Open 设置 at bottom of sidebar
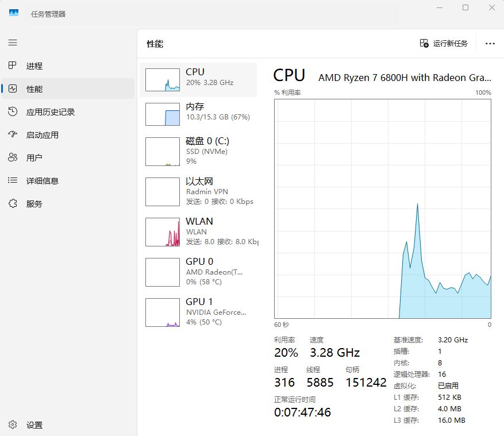 coord(68,425)
